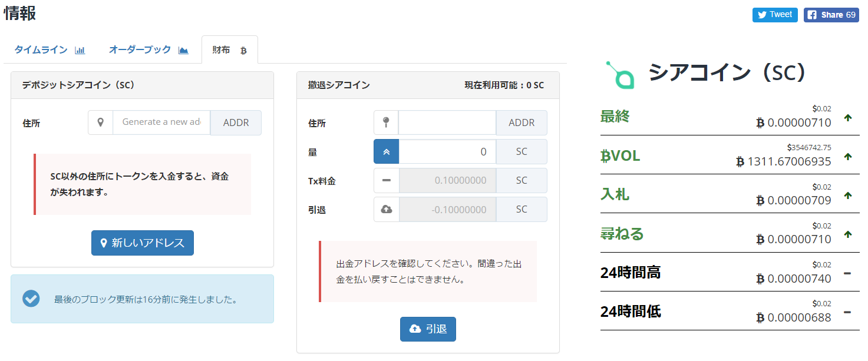Switch to the オーダーブック tab
The image size is (868, 361).
[148, 50]
